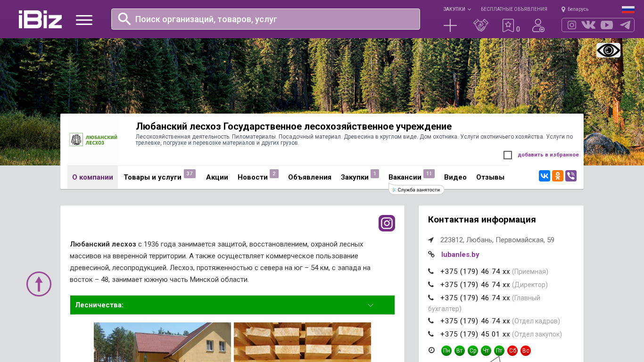The height and width of the screenshot is (362, 644).
Task: Open iBiz VK page from header
Action: [588, 25]
